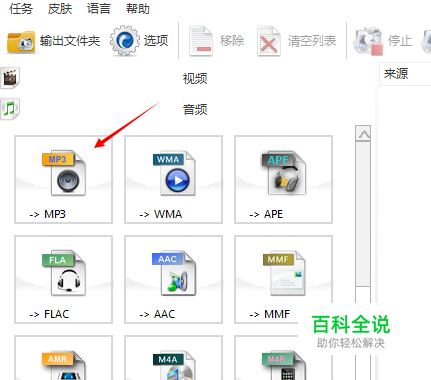This screenshot has width=431, height=380.
Task: Select the APE conversion format
Action: click(283, 179)
